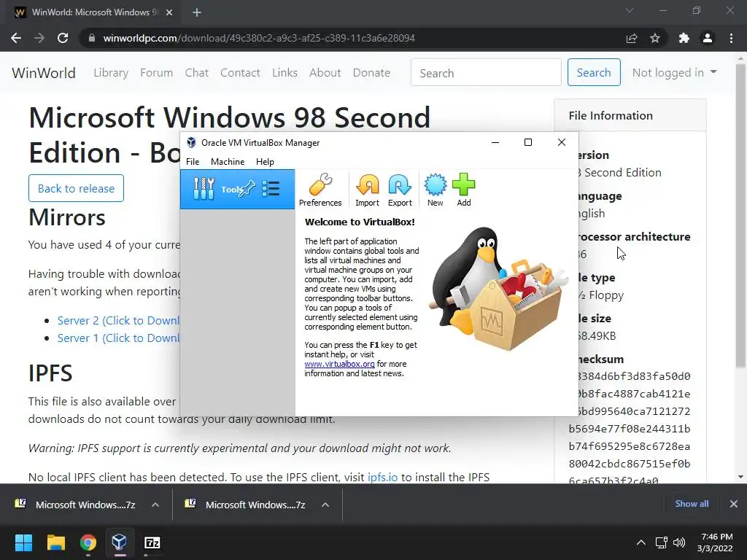This screenshot has height=560, width=747.
Task: Open a new Chrome tab
Action: (x=197, y=12)
